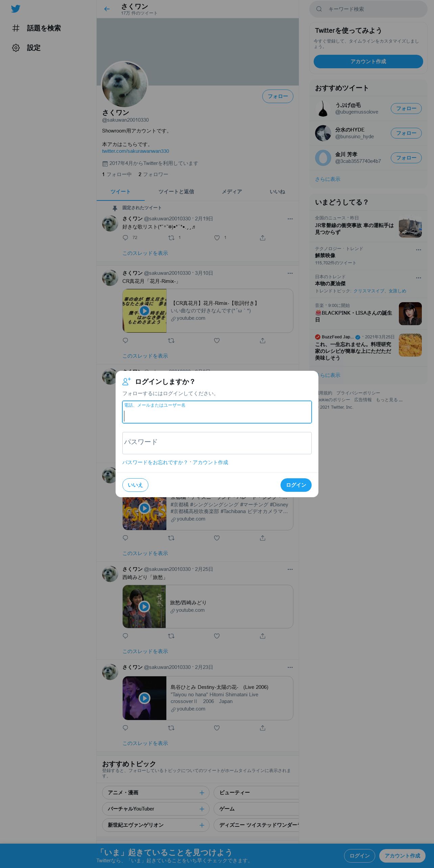Click プライバシーポリシー footer link

[x=358, y=393]
